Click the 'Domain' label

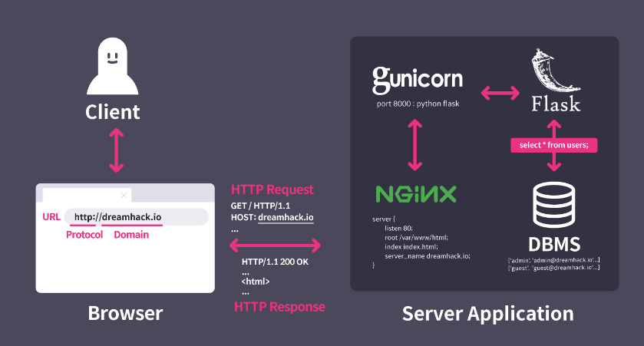(131, 235)
